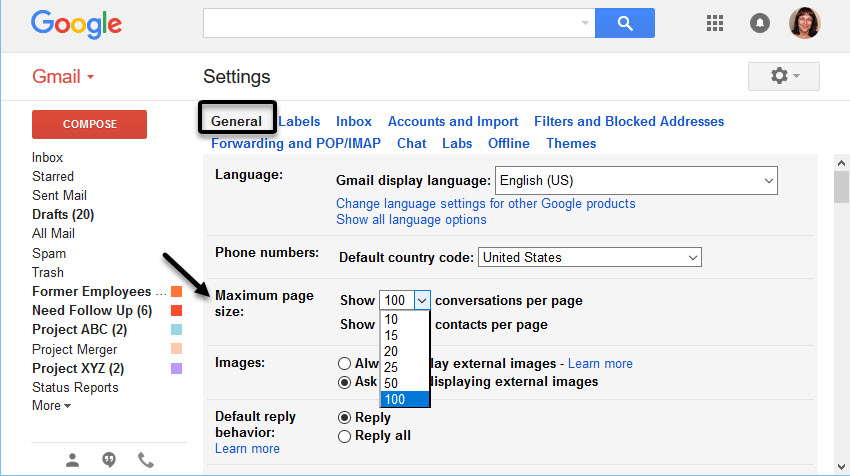The image size is (850, 476).
Task: Click red color swatch for Need Follow Up
Action: pos(176,311)
